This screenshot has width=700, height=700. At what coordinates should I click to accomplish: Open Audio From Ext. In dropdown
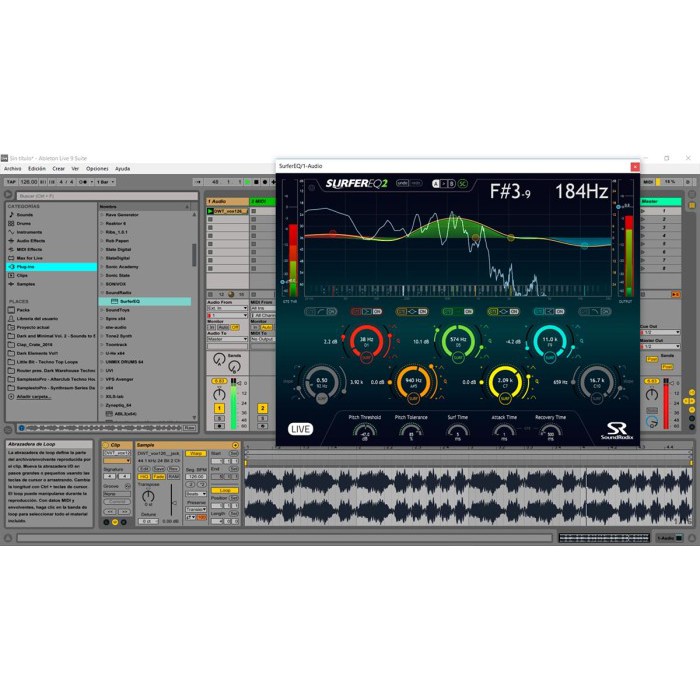tap(227, 308)
